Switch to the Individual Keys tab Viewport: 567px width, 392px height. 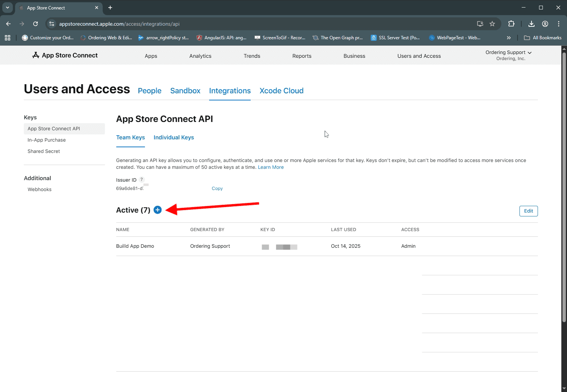click(174, 137)
